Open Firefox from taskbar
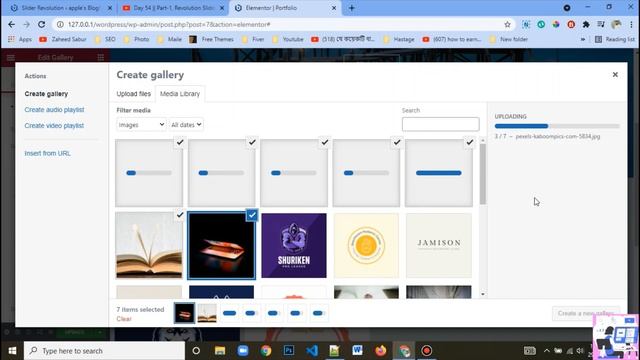 (381, 351)
